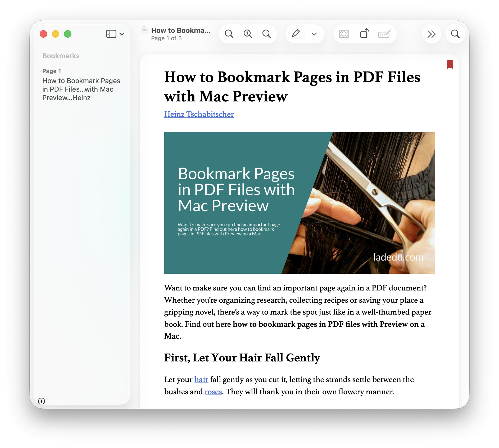Click the add bookmark plus icon
This screenshot has width=499, height=448.
42,401
